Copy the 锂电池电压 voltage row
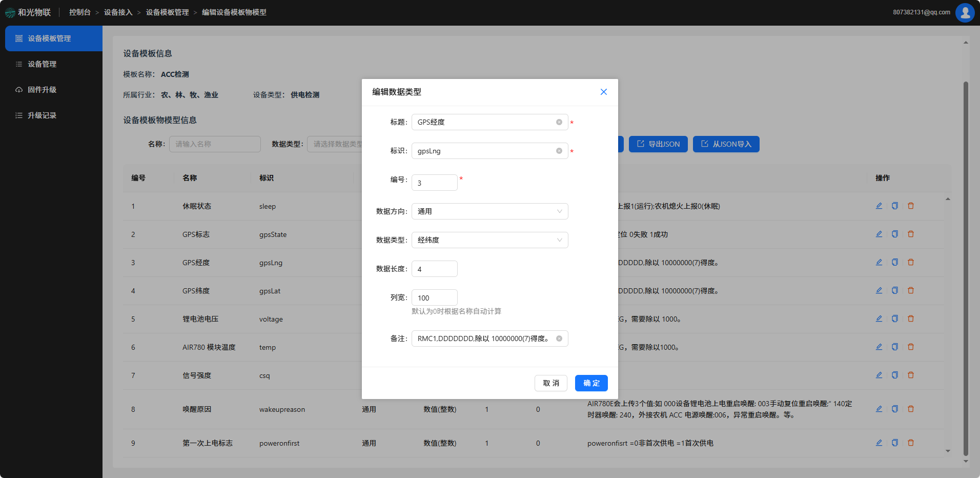980x478 pixels. 895,318
